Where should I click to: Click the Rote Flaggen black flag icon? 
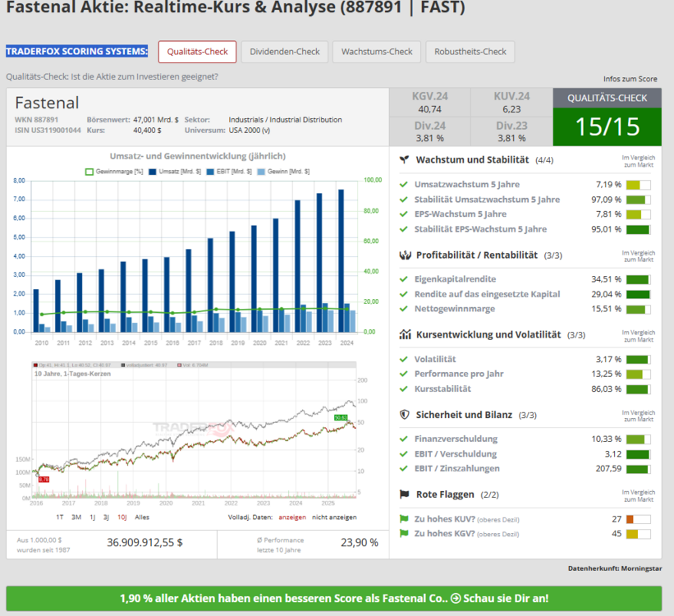click(x=405, y=494)
